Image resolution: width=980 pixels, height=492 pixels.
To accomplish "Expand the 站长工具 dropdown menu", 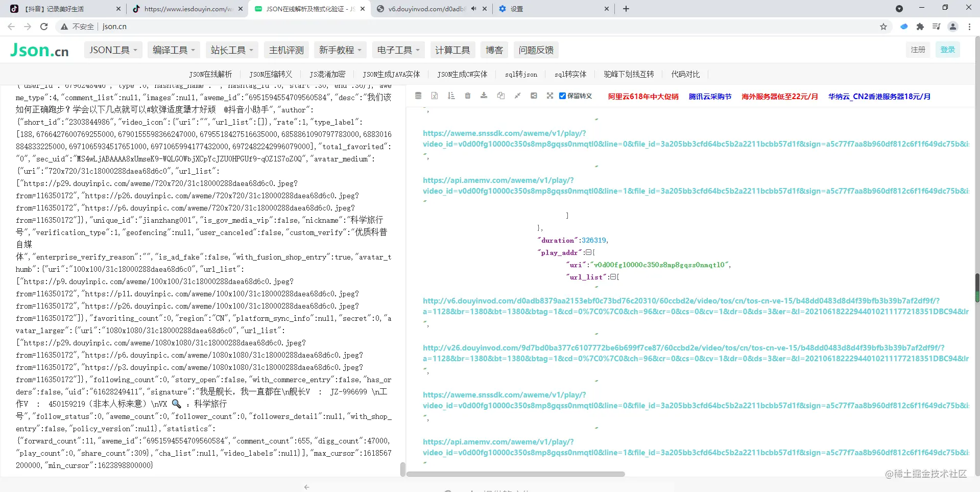I will (232, 50).
